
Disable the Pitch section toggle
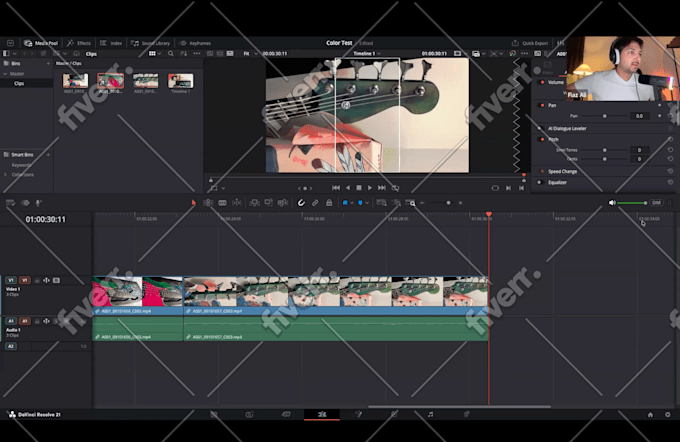coord(542,139)
